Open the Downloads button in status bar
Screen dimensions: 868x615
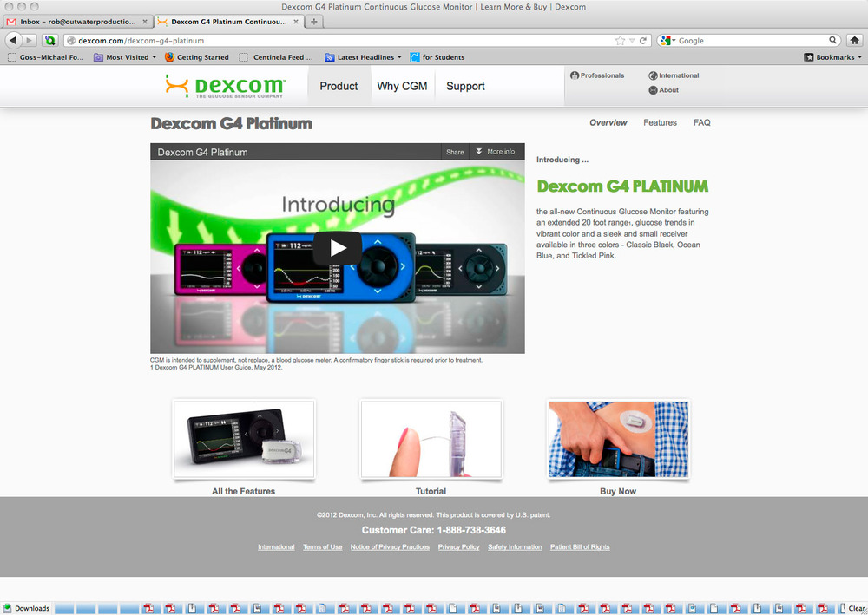[26, 608]
